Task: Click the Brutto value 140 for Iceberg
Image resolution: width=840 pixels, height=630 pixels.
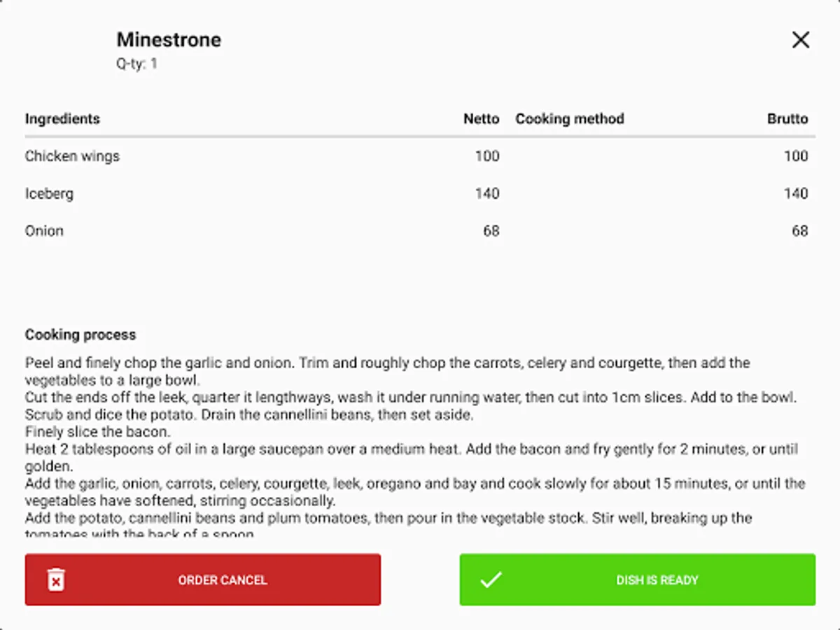Action: pos(797,193)
